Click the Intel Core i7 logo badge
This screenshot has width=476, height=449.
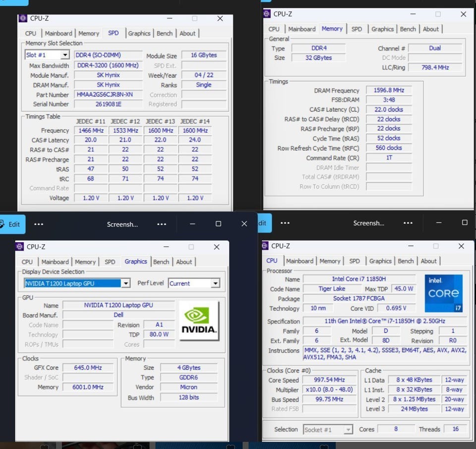pos(443,293)
